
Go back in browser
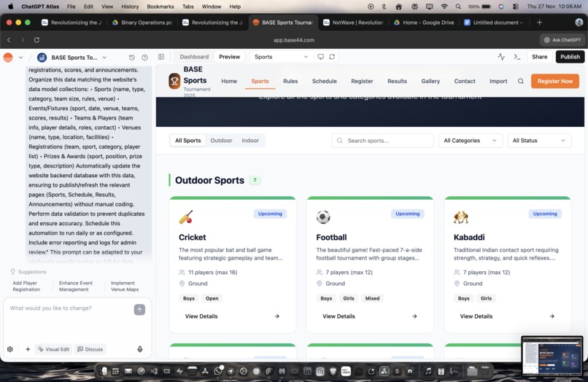tap(9, 40)
